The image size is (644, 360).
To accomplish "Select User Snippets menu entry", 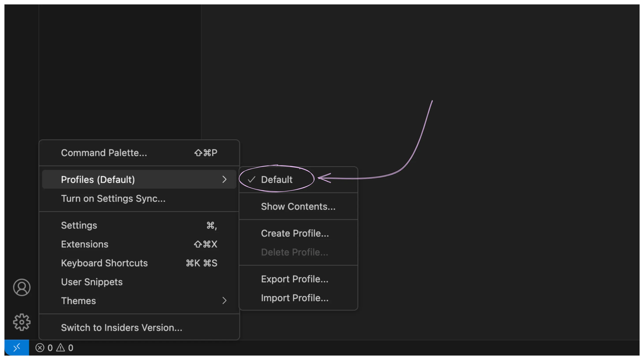I will [x=139, y=282].
